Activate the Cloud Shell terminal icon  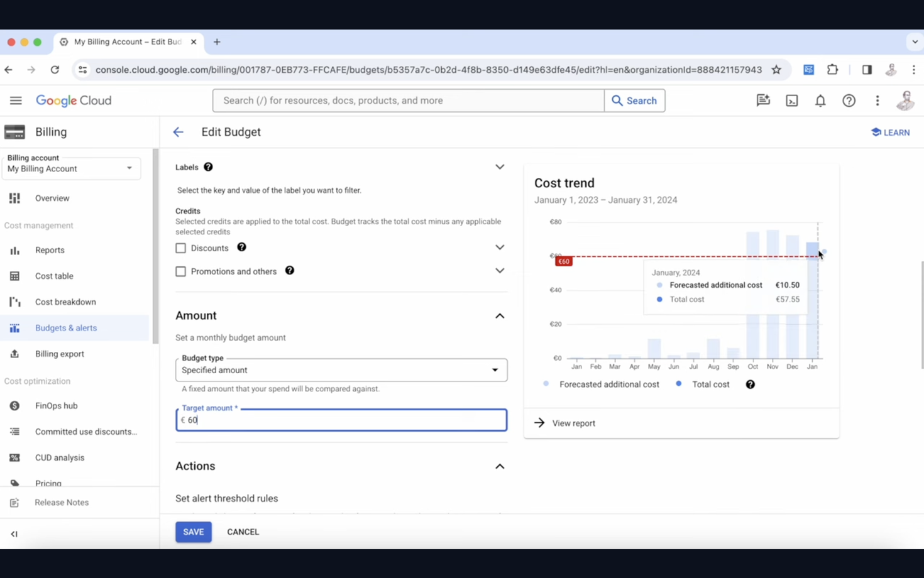pyautogui.click(x=792, y=101)
